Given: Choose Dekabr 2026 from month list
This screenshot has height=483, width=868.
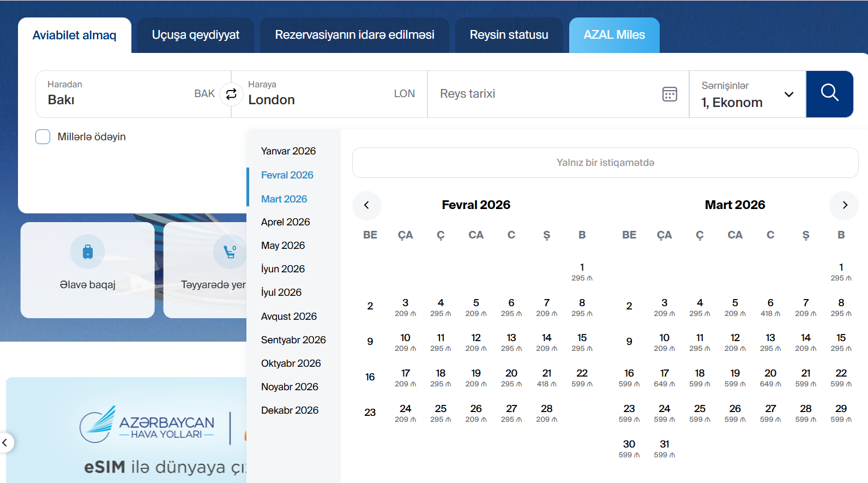Looking at the screenshot, I should point(290,410).
